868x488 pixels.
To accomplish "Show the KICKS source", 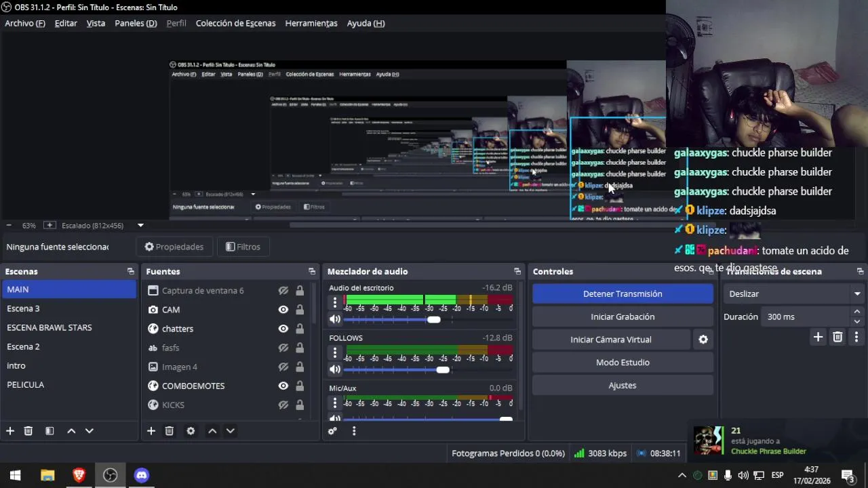I will click(x=283, y=405).
